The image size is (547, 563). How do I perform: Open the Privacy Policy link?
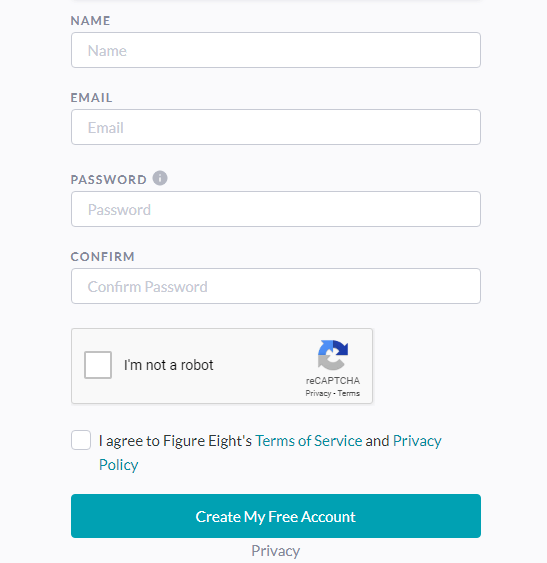coord(270,452)
